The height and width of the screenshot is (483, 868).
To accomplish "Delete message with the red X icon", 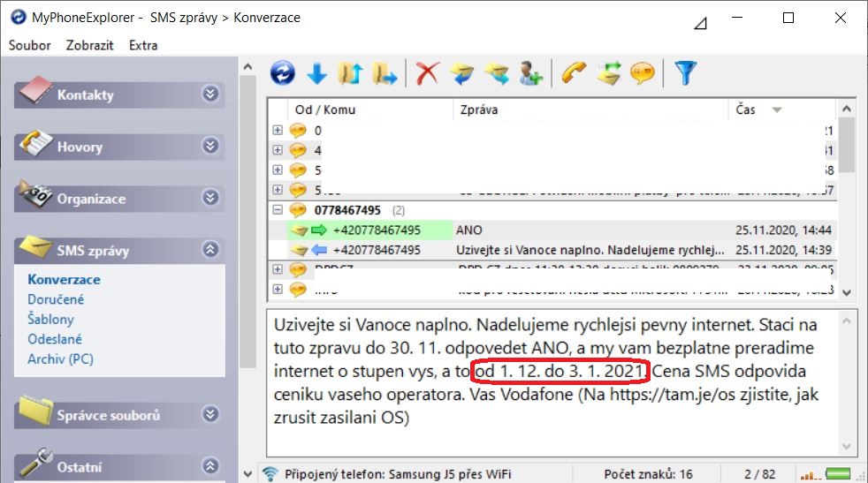I will pos(428,74).
